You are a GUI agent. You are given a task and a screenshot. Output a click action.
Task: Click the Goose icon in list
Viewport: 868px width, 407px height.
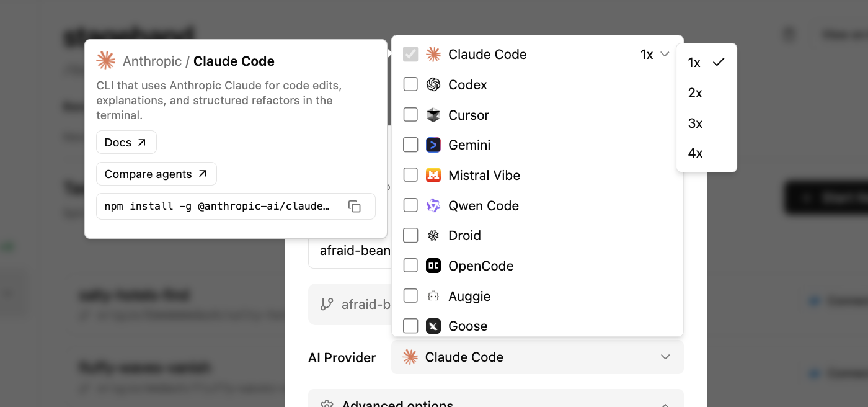433,326
